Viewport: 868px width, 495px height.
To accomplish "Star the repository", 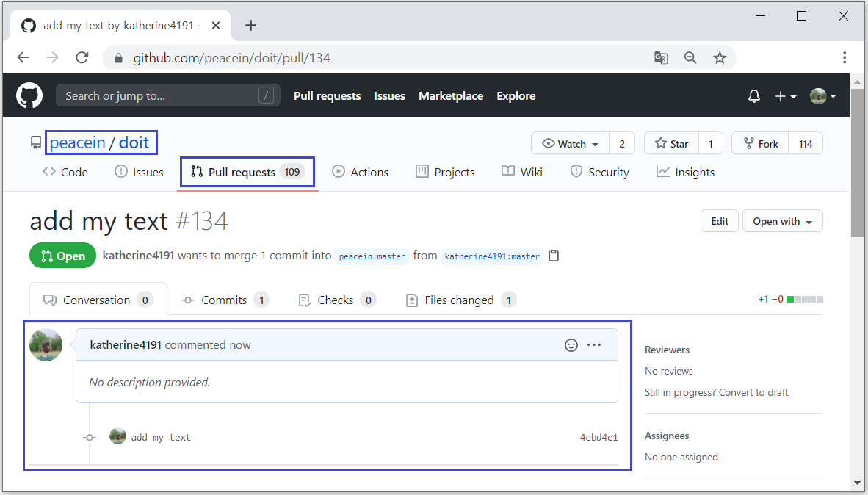I will click(671, 143).
